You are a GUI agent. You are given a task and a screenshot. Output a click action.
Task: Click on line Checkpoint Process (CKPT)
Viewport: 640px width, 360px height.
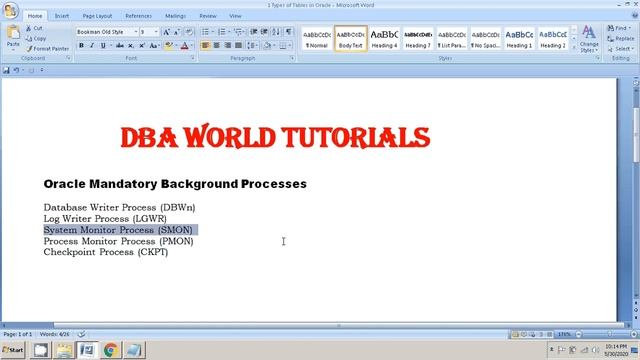coord(106,252)
